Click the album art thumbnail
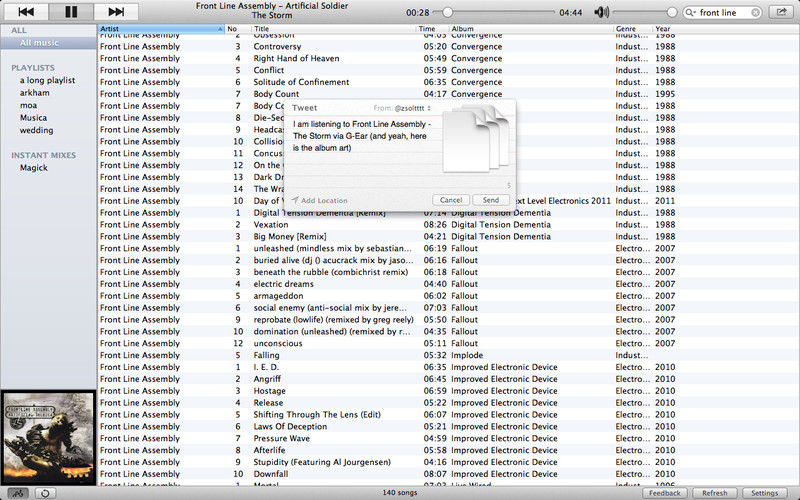 [x=48, y=438]
